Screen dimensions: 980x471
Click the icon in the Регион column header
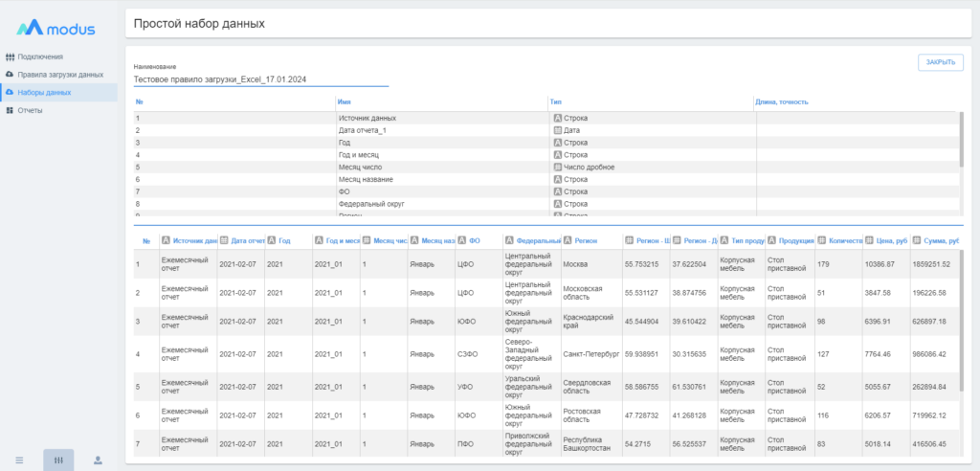pos(568,240)
